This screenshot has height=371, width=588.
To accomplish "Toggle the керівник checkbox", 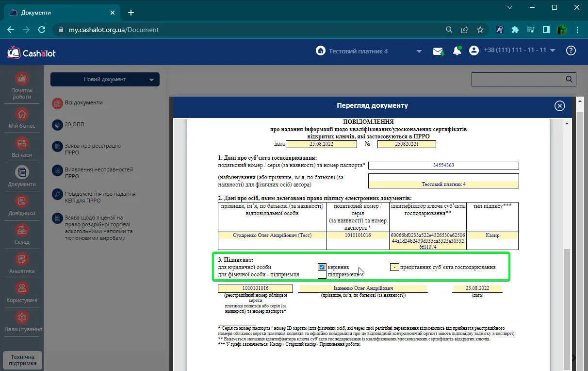I will coord(322,267).
